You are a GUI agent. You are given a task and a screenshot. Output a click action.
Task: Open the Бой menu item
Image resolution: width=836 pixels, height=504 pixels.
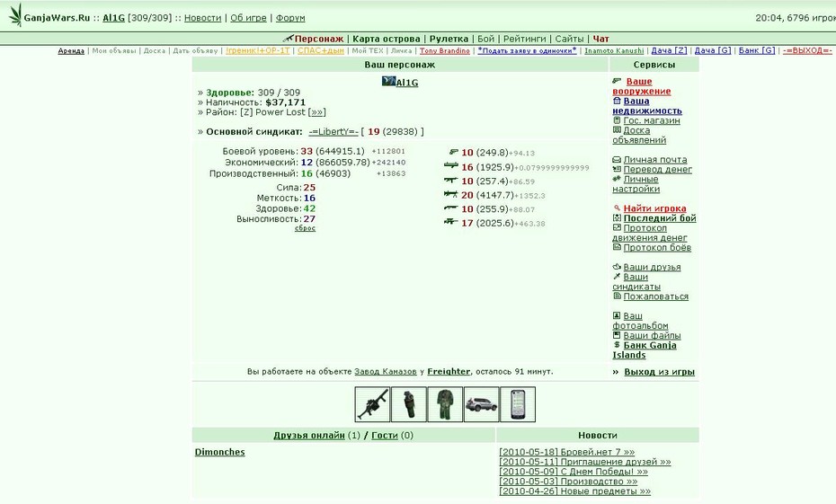coord(485,39)
